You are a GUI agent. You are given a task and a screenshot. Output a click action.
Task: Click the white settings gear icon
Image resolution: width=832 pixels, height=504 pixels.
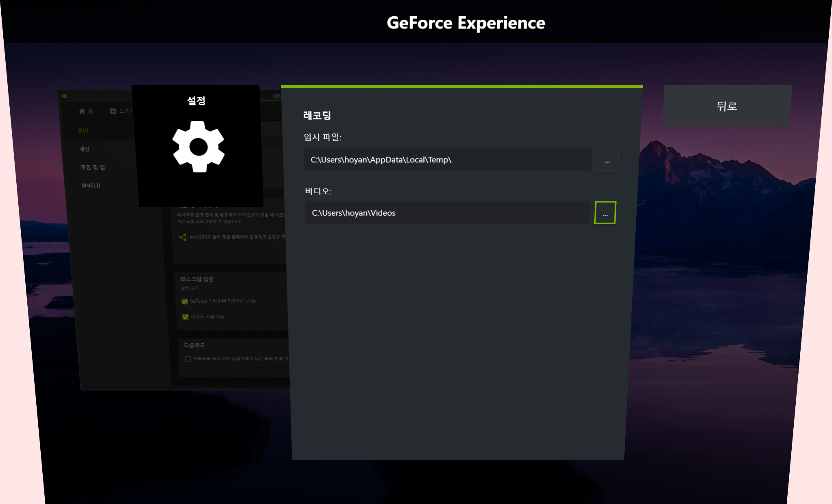tap(198, 147)
